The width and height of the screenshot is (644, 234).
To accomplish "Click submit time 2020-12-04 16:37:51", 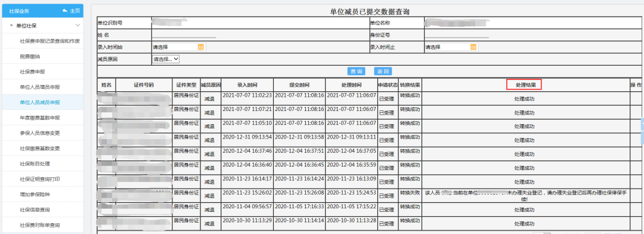I will point(299,150).
